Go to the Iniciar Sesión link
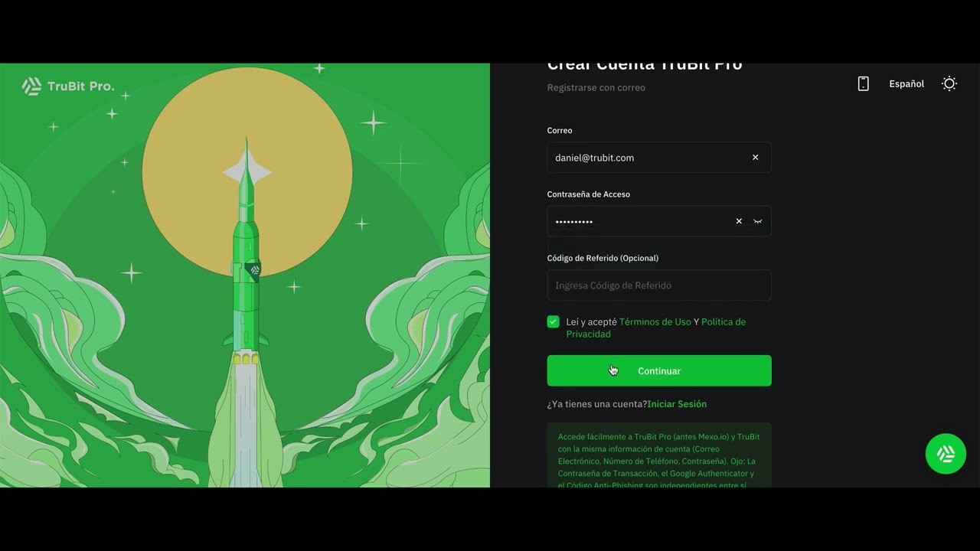 pyautogui.click(x=677, y=404)
